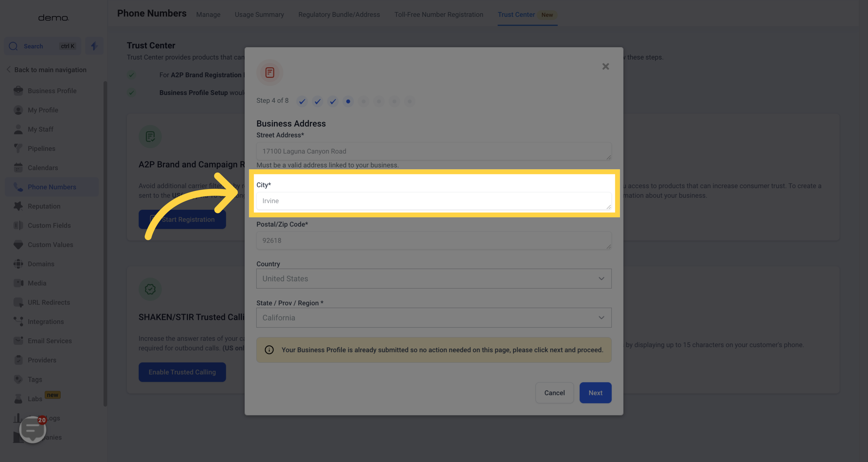This screenshot has height=462, width=868.
Task: Click the City input field showing Irvine
Action: pyautogui.click(x=434, y=200)
